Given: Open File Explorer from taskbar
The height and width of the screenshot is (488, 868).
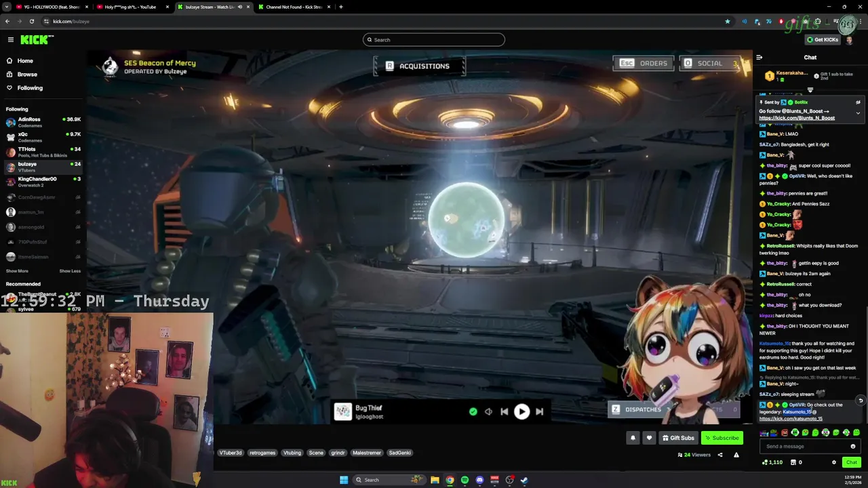Looking at the screenshot, I should coord(435,480).
